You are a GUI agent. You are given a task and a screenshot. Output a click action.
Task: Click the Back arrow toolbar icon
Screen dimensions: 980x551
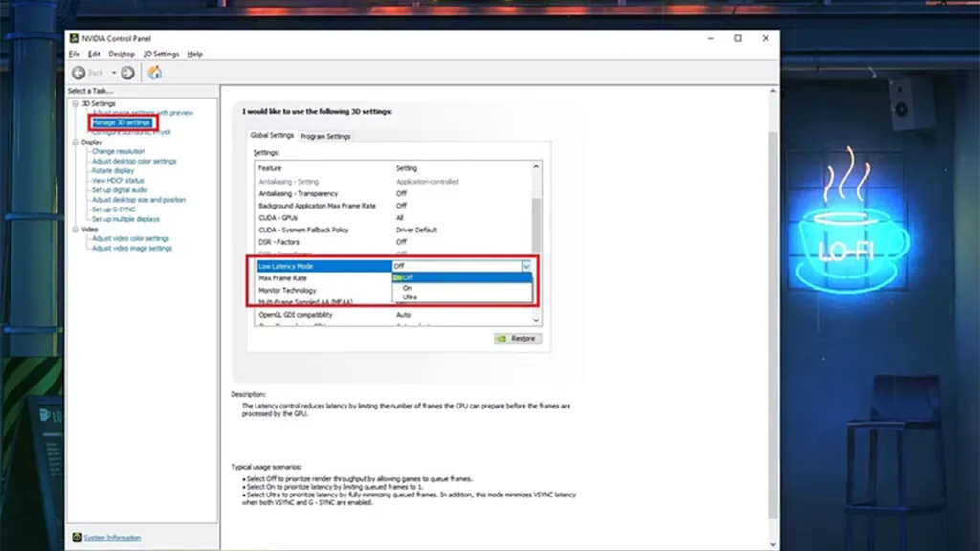[x=78, y=73]
